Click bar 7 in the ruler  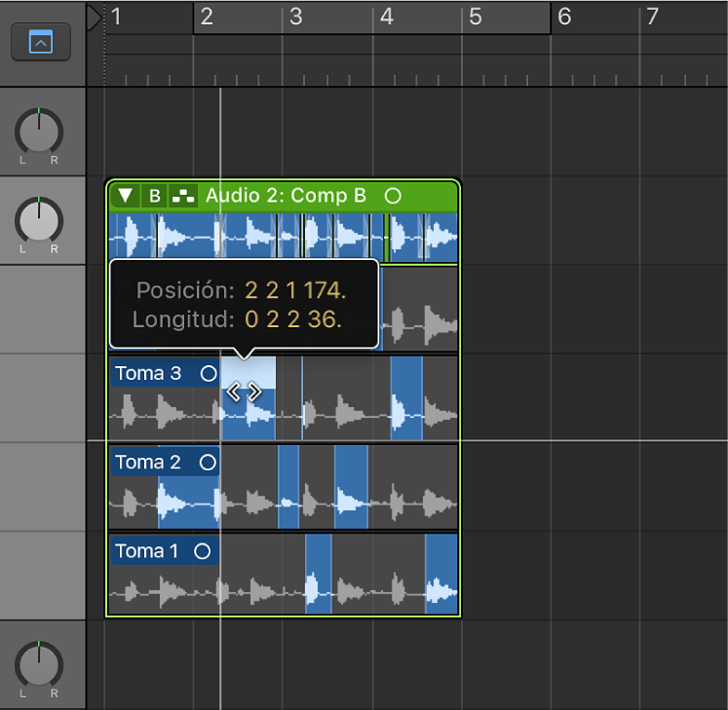[653, 17]
